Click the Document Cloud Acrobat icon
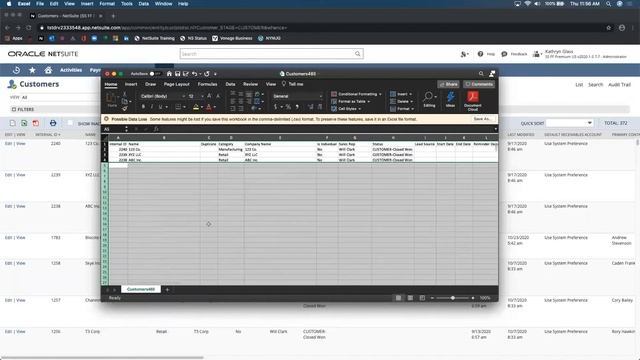 click(473, 101)
